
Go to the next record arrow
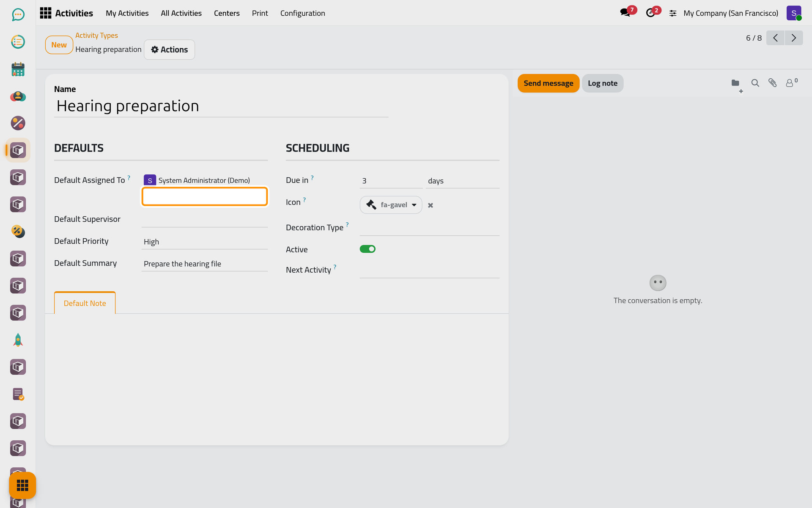[x=794, y=38]
